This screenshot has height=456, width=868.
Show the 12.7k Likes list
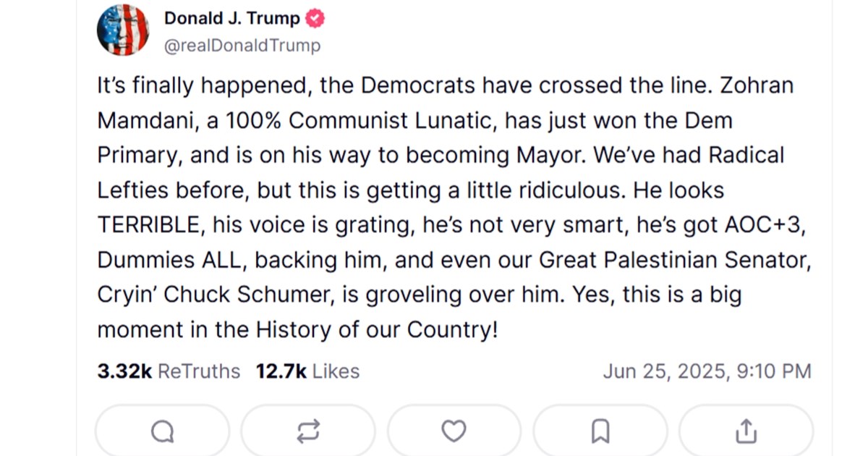[x=307, y=371]
